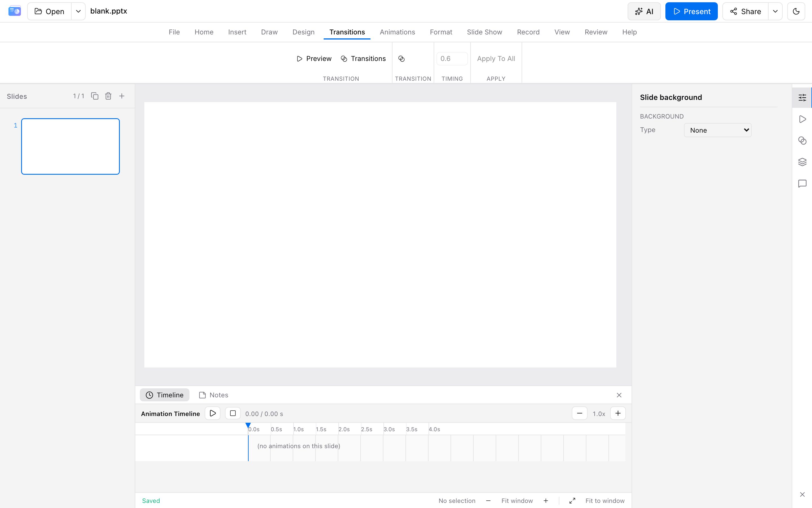Open the animations panel play icon
The height and width of the screenshot is (508, 812).
coord(802,119)
